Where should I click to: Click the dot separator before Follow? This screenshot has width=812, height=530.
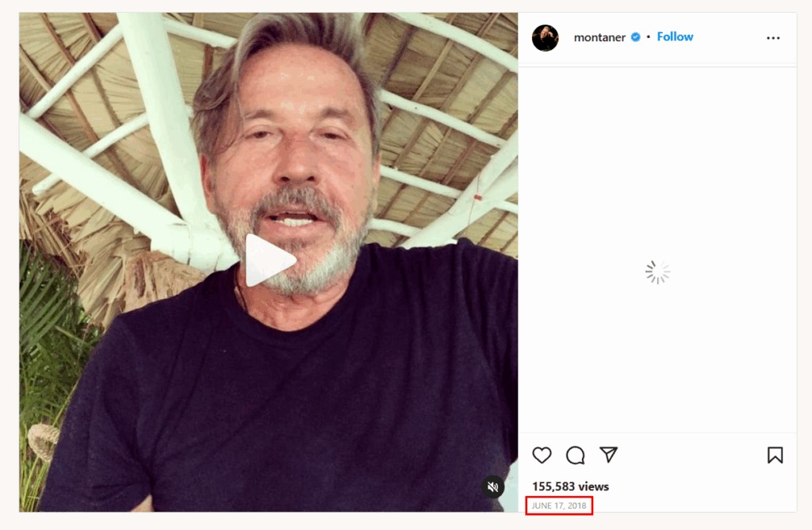648,37
